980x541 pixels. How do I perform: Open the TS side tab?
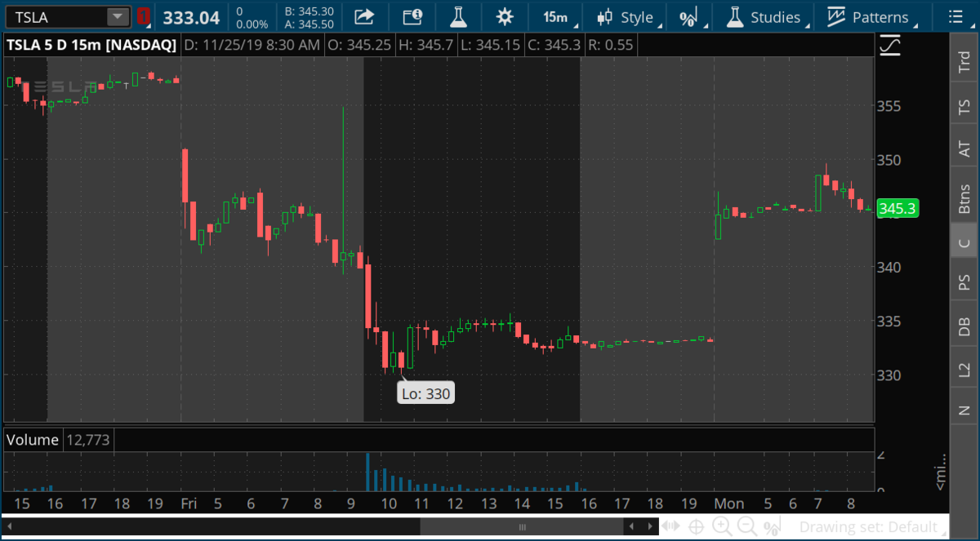pyautogui.click(x=964, y=108)
